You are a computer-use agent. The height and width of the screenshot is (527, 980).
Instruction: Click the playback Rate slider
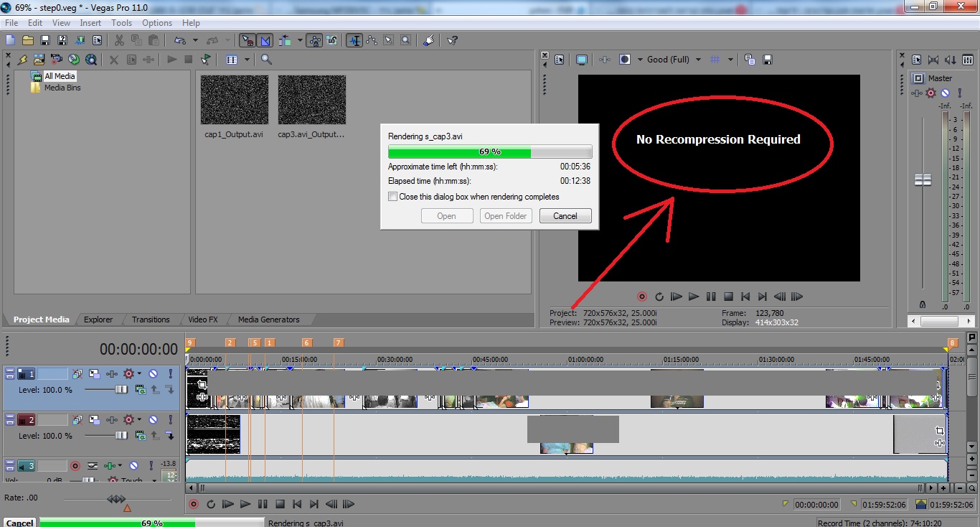(x=117, y=499)
